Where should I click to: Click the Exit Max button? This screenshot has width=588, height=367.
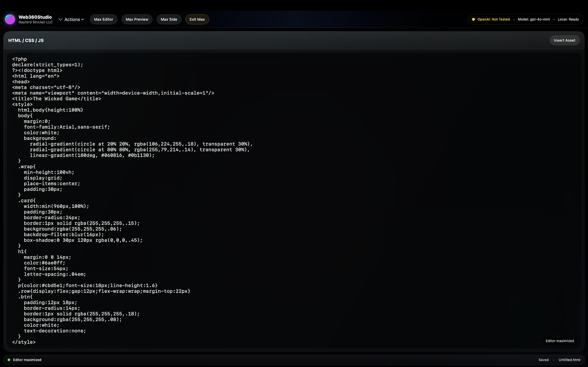click(197, 19)
